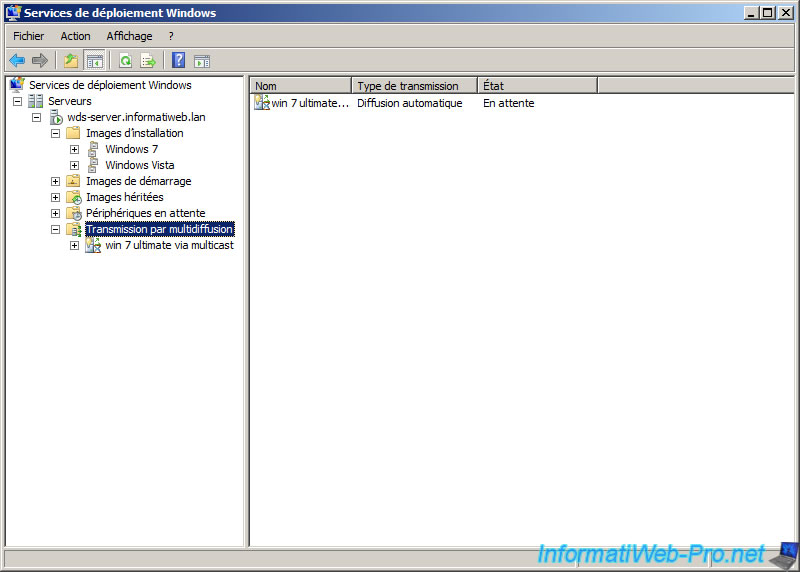Collapse the Serveurs node
This screenshot has height=572, width=800.
click(17, 101)
